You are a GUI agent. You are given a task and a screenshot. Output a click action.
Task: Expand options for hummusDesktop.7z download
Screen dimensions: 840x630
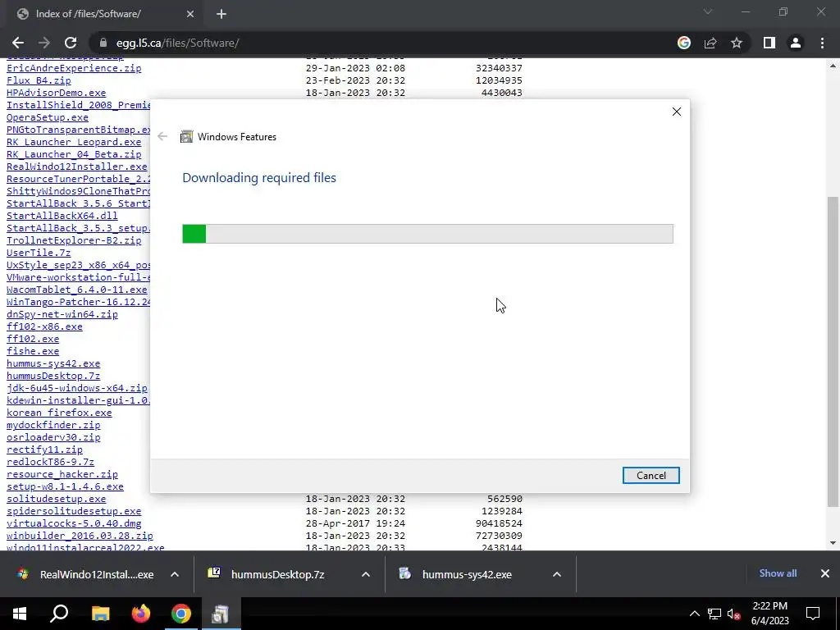pyautogui.click(x=366, y=574)
